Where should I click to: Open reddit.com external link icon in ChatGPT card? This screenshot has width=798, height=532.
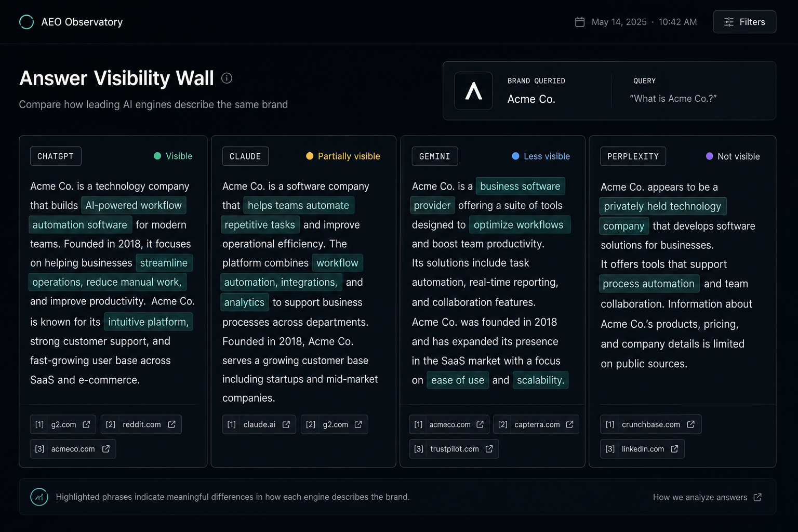171,424
